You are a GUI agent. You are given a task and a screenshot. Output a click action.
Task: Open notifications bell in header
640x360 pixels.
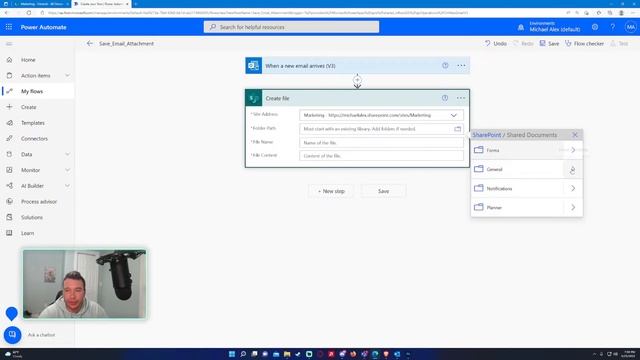coord(521,27)
